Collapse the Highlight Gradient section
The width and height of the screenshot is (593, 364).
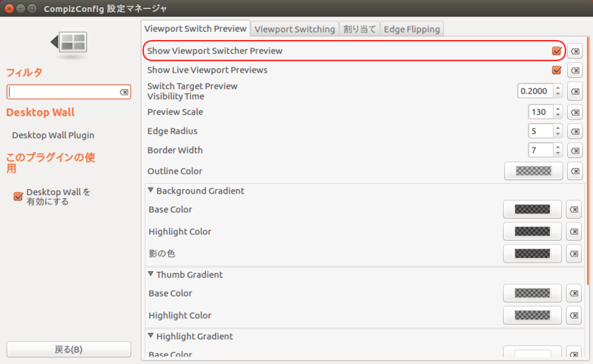[x=150, y=336]
